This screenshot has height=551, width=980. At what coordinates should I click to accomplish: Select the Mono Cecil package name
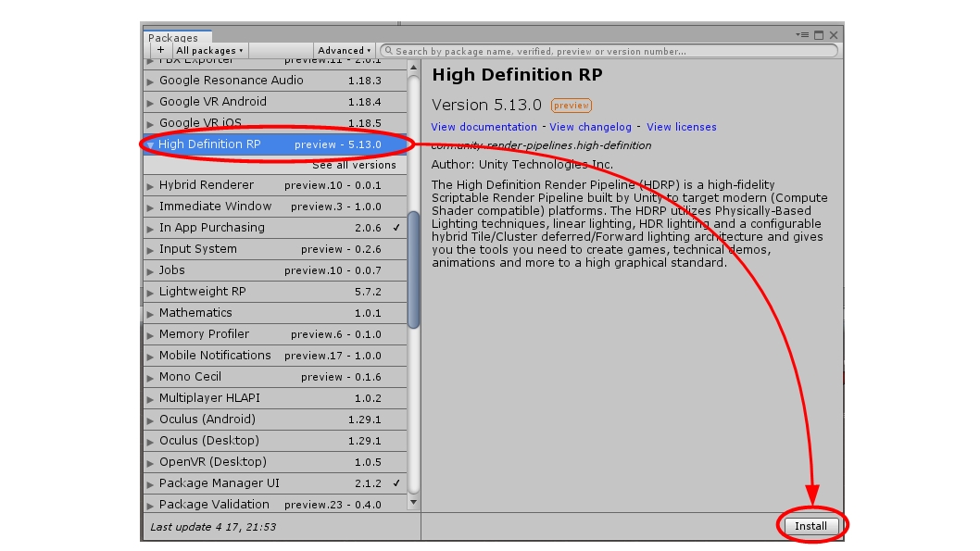click(x=190, y=376)
